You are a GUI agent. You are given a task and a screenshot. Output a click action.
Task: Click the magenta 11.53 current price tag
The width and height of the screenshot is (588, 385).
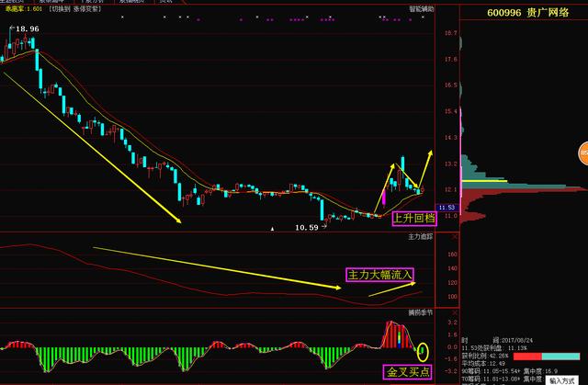[x=448, y=208]
